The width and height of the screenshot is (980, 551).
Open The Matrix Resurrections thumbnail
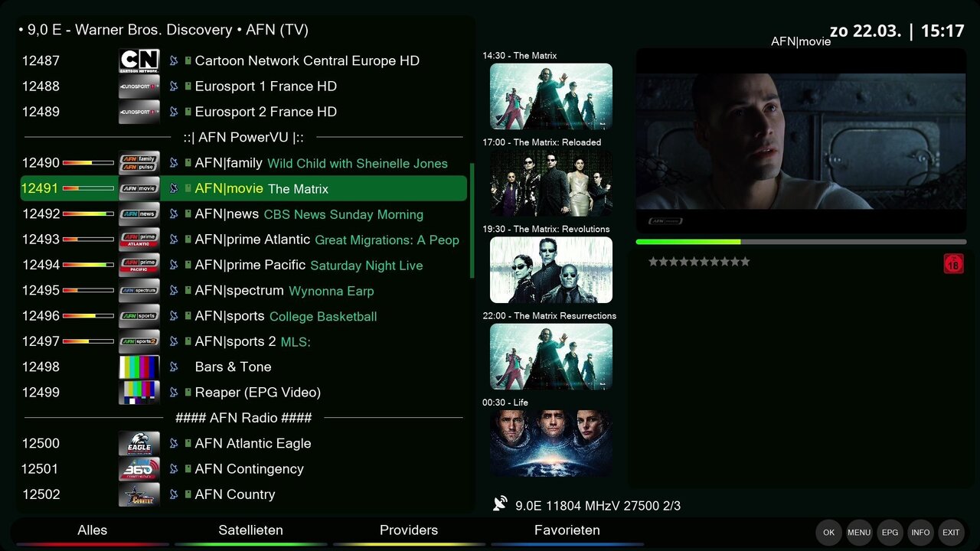[x=551, y=357]
